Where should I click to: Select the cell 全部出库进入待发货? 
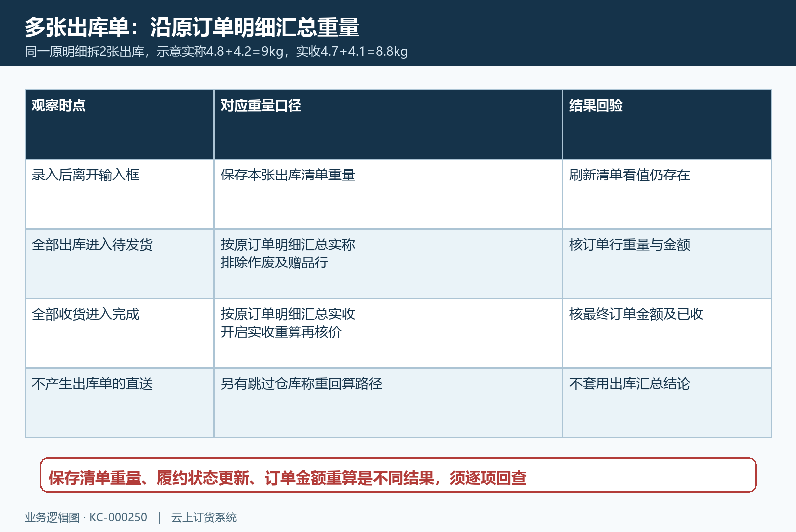click(119, 264)
